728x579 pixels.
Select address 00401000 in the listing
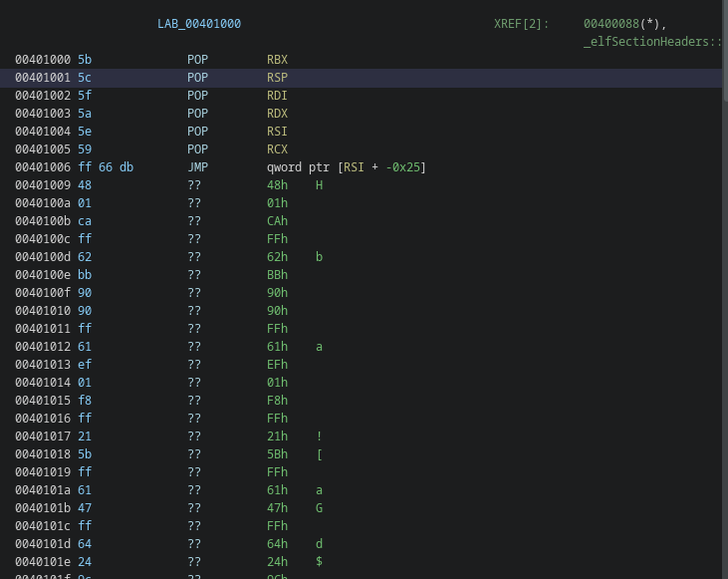[x=43, y=60]
